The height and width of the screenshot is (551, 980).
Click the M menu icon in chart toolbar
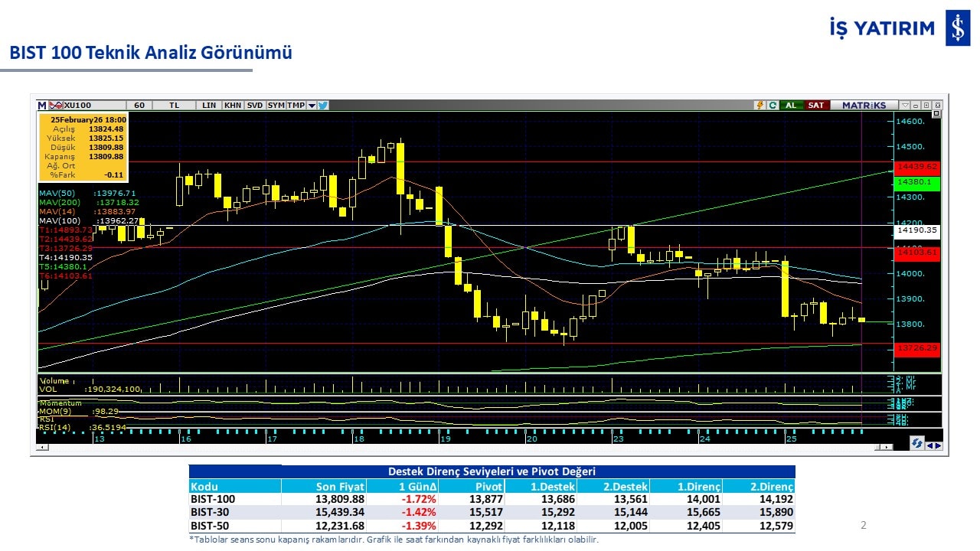pyautogui.click(x=42, y=105)
